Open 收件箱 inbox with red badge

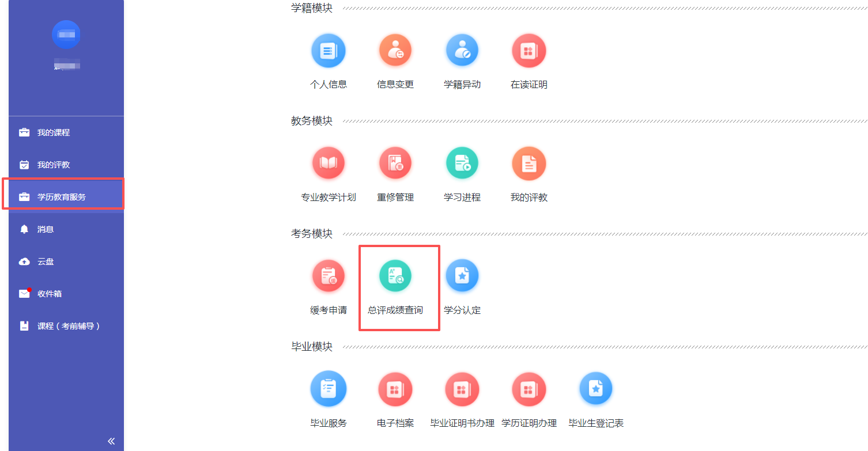point(50,294)
